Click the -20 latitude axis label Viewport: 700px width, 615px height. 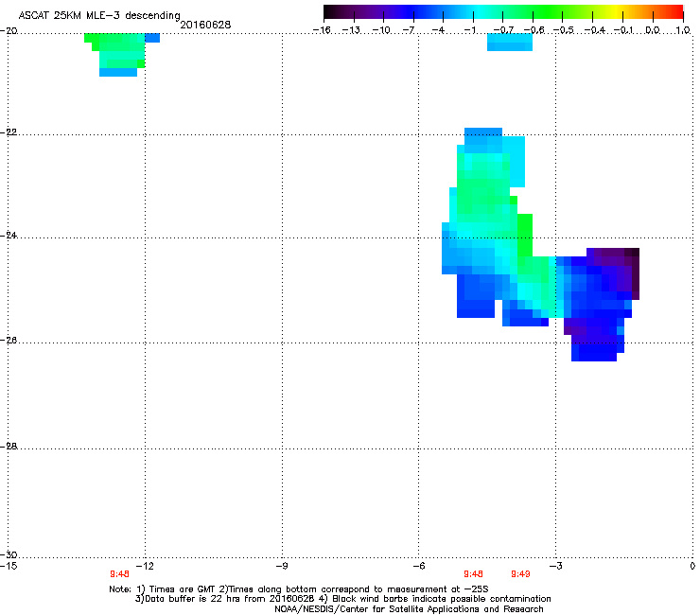[9, 31]
